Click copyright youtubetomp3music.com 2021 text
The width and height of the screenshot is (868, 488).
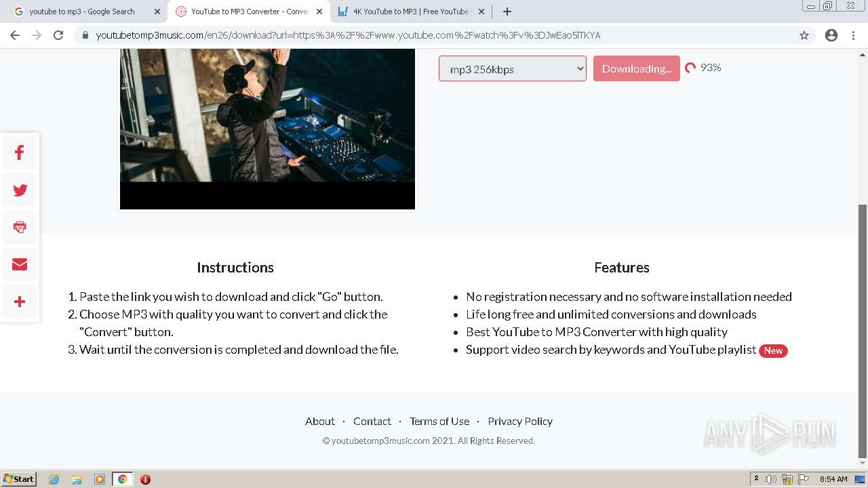point(429,441)
